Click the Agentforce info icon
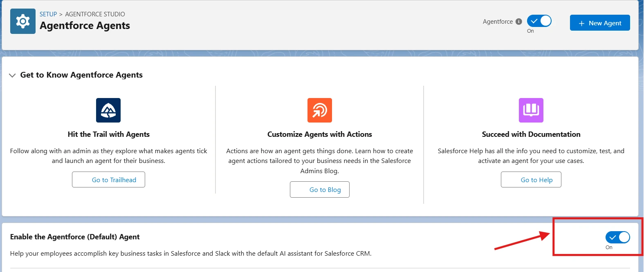The image size is (644, 272). pyautogui.click(x=519, y=22)
